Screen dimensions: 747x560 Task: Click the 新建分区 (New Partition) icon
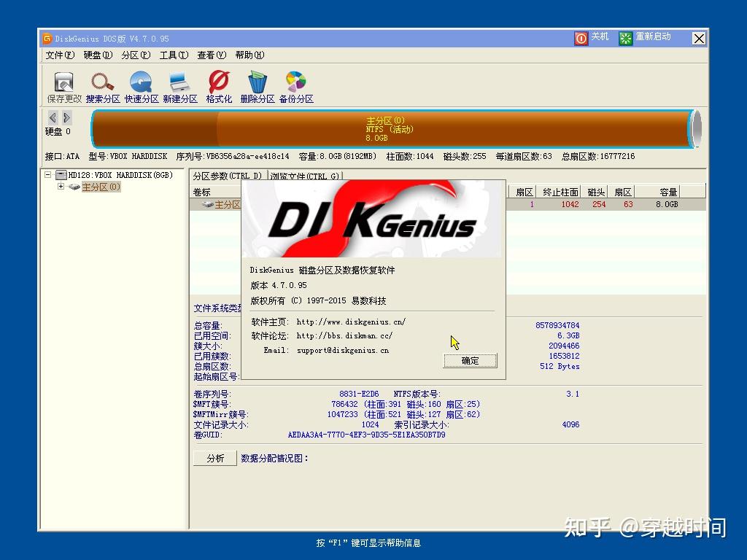pos(179,85)
